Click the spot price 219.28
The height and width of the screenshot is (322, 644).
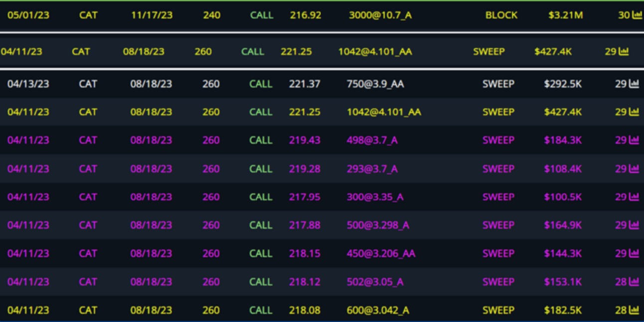[305, 169]
